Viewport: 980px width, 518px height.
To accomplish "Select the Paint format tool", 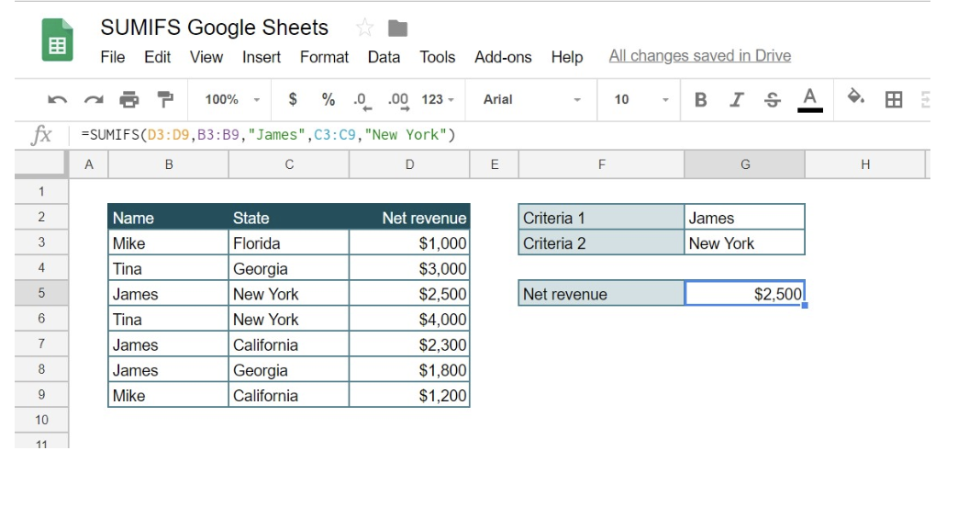I will click(165, 99).
